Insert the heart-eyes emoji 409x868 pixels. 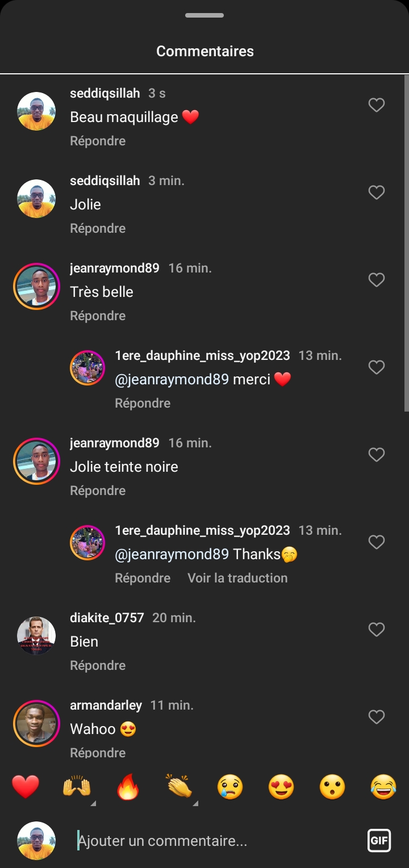[281, 787]
